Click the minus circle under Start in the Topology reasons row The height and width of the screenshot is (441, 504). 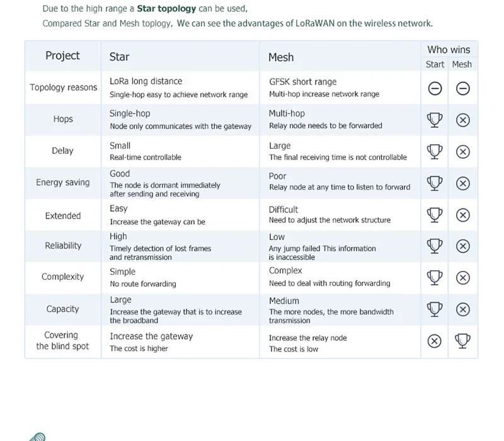point(435,88)
